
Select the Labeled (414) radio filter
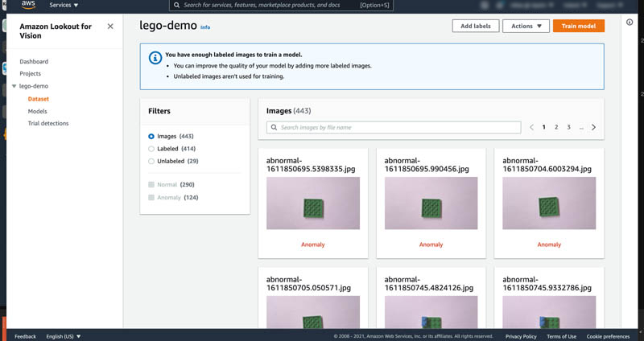coord(151,149)
